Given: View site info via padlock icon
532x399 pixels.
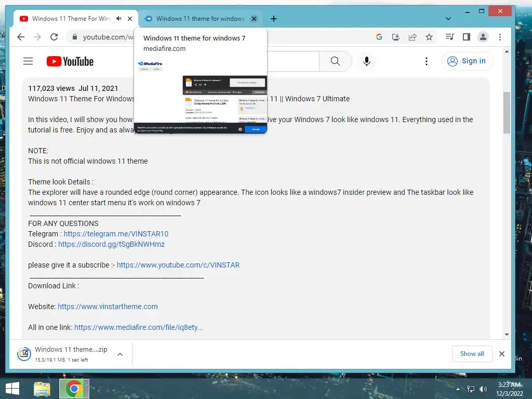Looking at the screenshot, I should (75, 37).
